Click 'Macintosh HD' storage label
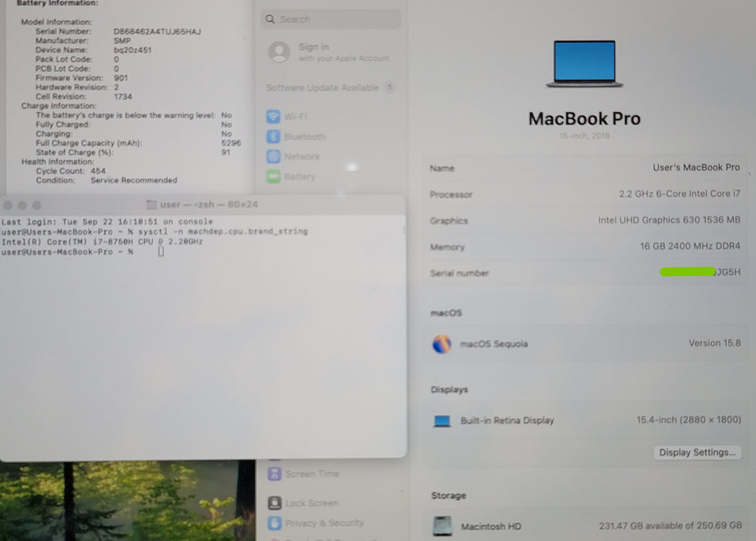The height and width of the screenshot is (541, 756). coord(491,526)
